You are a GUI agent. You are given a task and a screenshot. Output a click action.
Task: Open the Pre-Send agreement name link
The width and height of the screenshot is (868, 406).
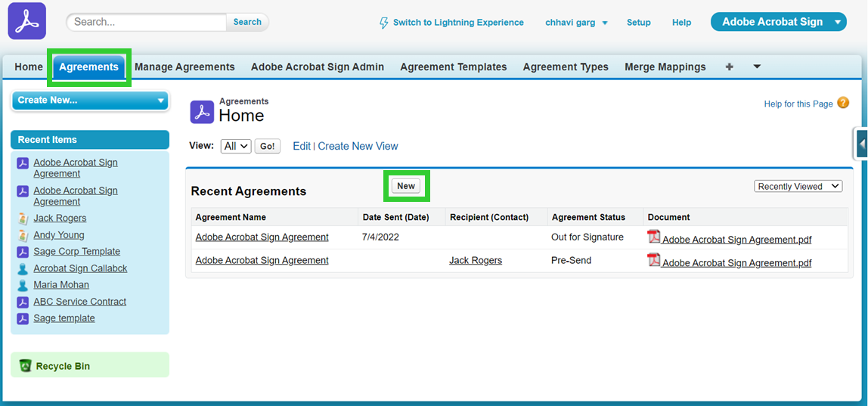[262, 260]
